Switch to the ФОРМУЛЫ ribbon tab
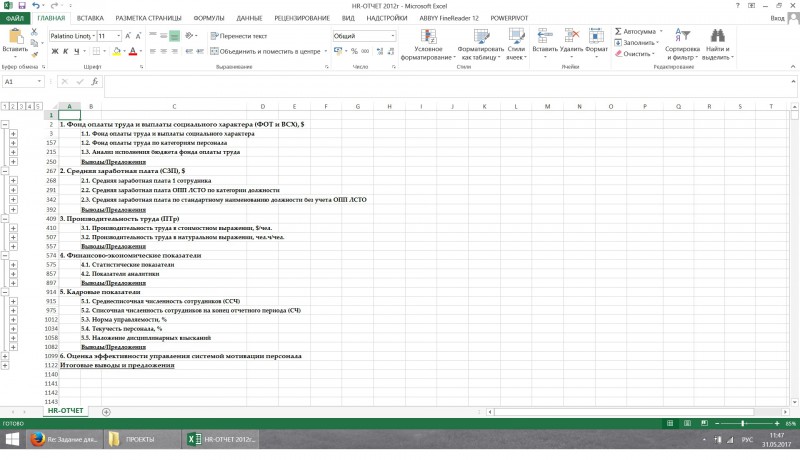 209,18
